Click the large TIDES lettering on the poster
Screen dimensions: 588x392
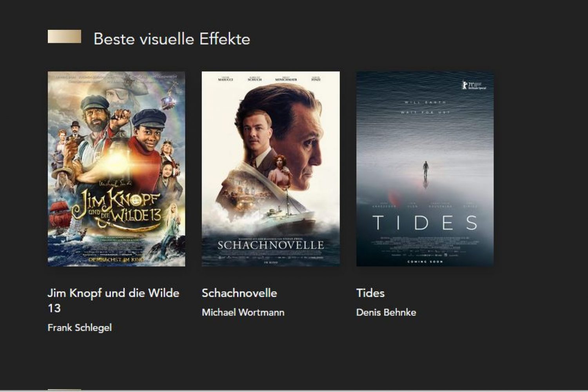pyautogui.click(x=425, y=223)
